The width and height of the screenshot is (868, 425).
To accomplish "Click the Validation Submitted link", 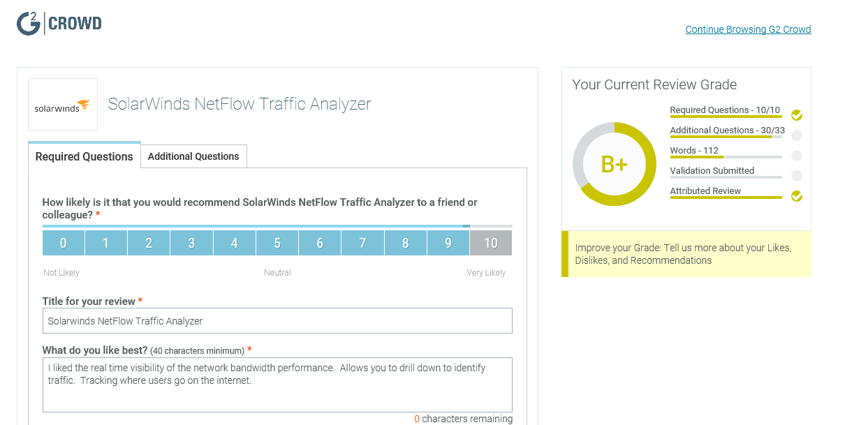I will coord(712,171).
